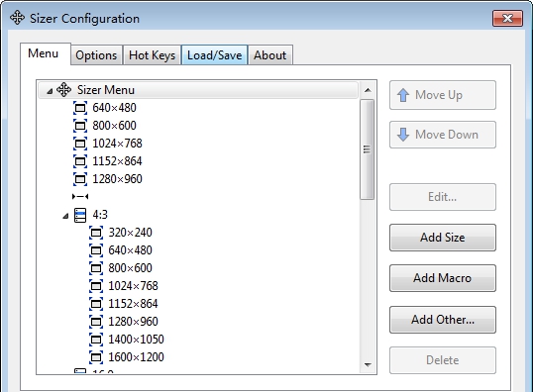
Task: Select 800×600 text under 4:3
Action: tap(130, 268)
